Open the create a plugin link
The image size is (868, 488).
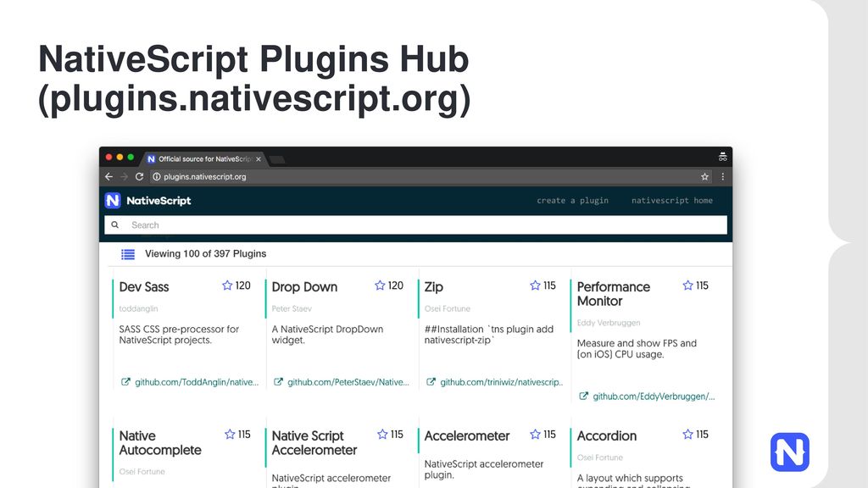click(572, 201)
